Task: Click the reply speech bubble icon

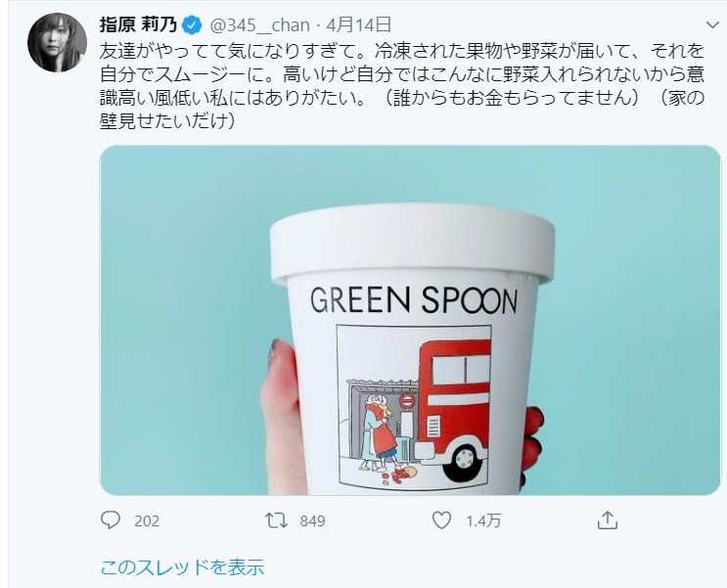Action: pos(111,520)
